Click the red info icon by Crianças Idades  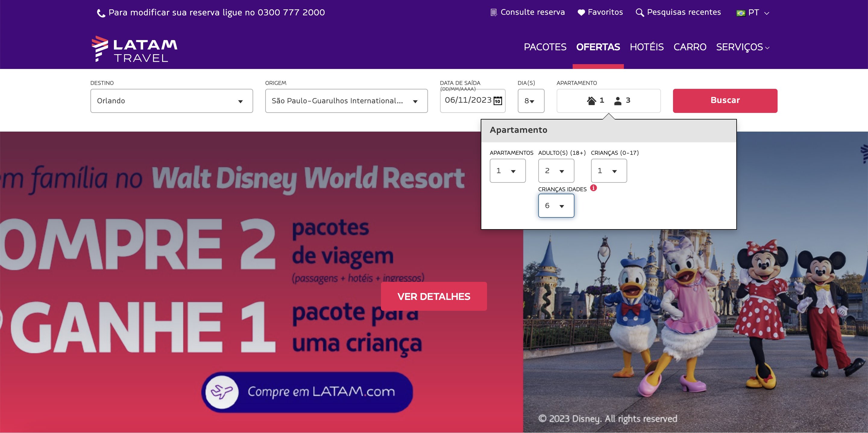coord(594,188)
